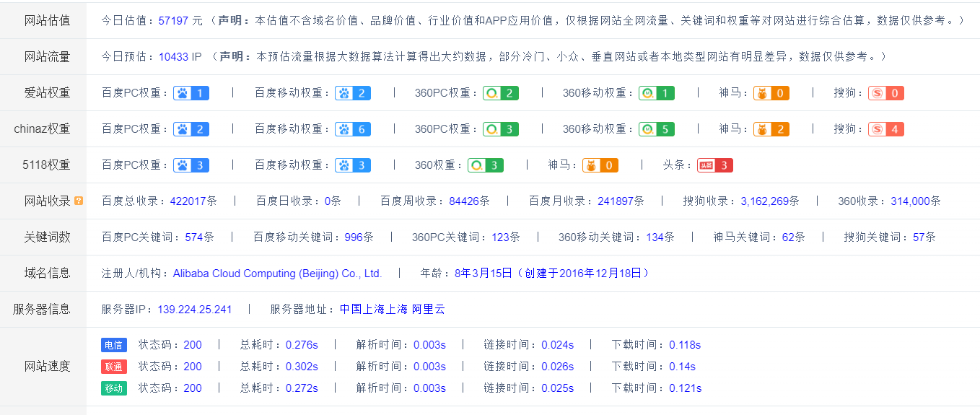Click 电信 download time 0.118s
This screenshot has height=415, width=980.
point(685,345)
